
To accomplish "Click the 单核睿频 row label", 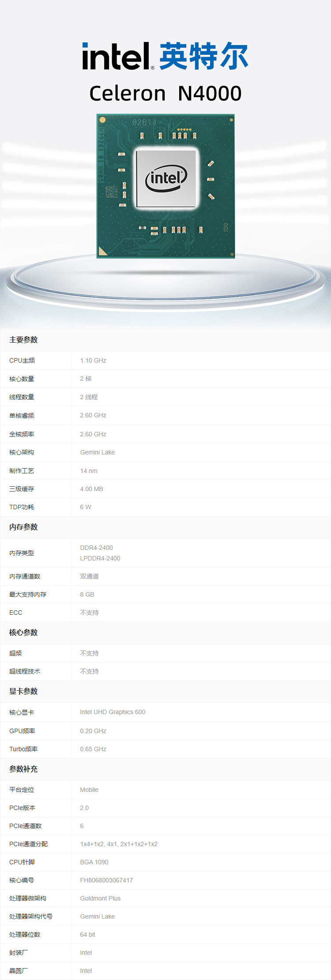I will (x=22, y=416).
